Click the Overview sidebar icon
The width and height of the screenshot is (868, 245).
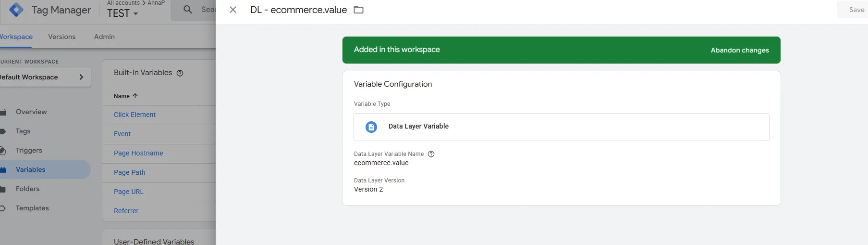pyautogui.click(x=3, y=112)
